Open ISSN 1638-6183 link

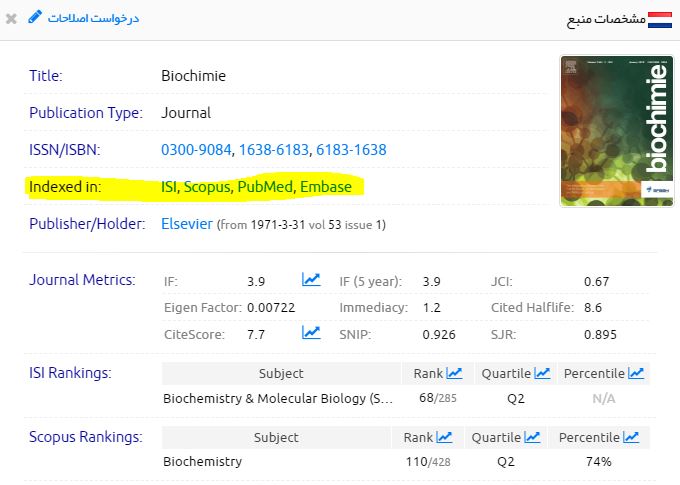tap(273, 150)
